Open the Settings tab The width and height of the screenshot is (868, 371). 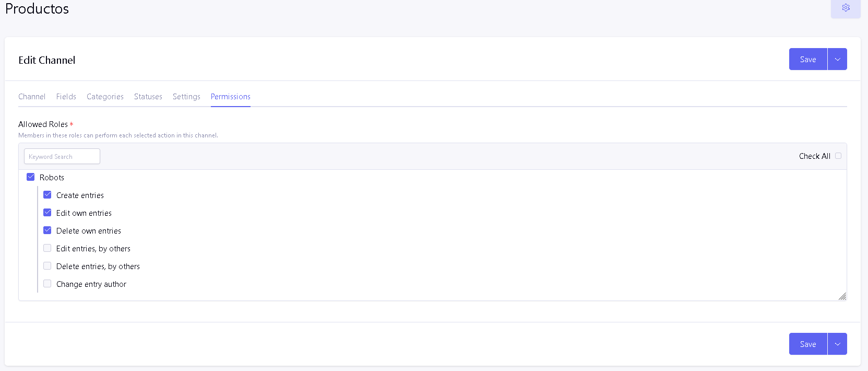pyautogui.click(x=186, y=97)
